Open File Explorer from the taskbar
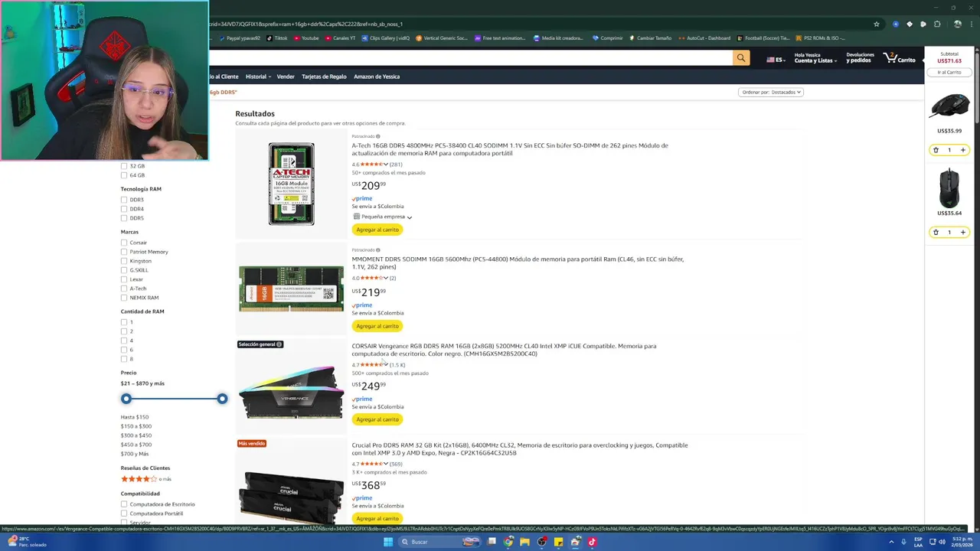The image size is (980, 551). (x=524, y=542)
